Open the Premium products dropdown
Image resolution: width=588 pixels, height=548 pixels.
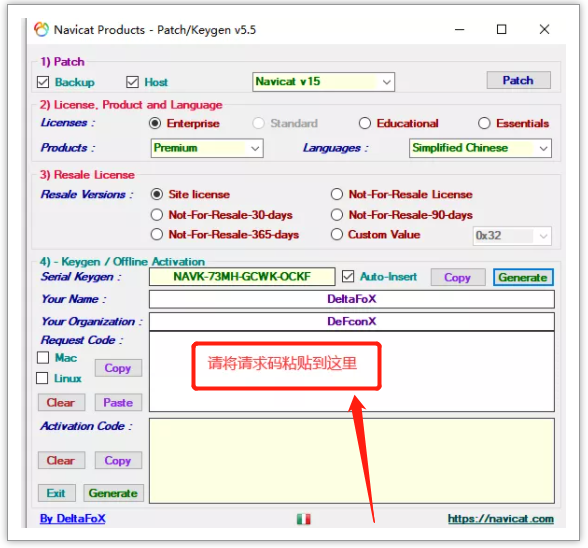[x=207, y=148]
